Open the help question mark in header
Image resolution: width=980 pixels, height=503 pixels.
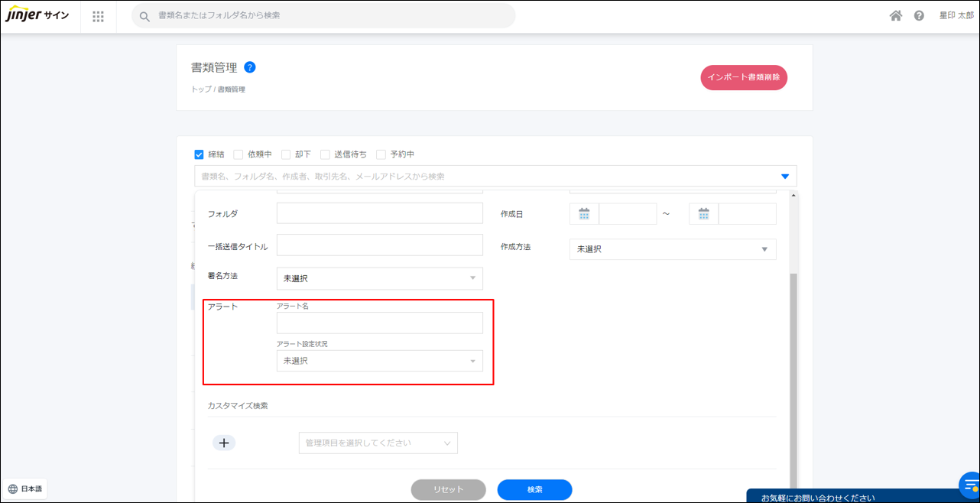point(919,16)
